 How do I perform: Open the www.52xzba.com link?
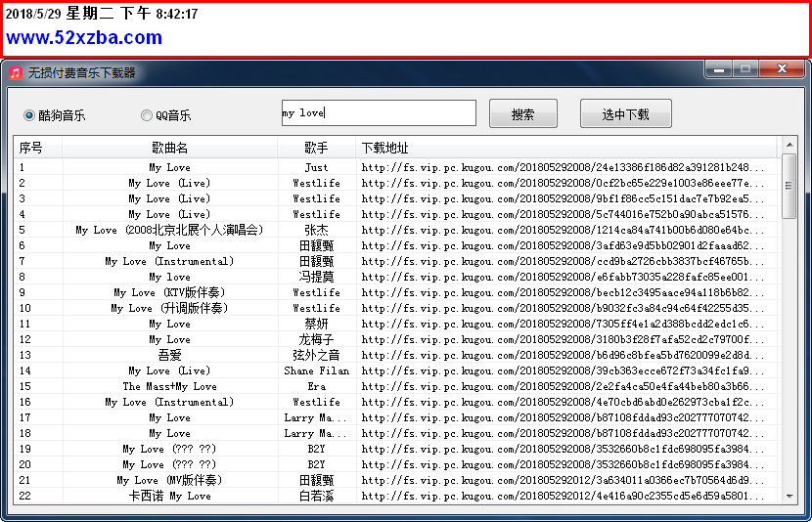point(84,38)
